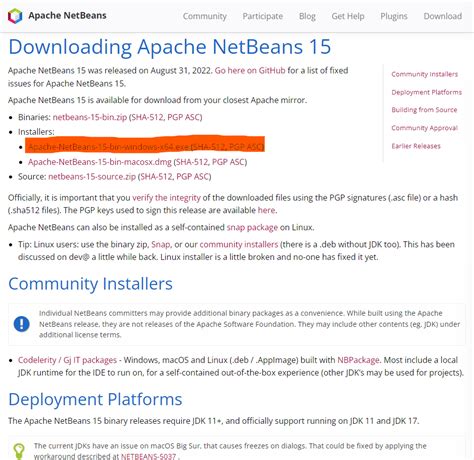Download Apache-NetBeans-15-bin-windows-x64.exe installer
The height and width of the screenshot is (460, 474).
(109, 147)
